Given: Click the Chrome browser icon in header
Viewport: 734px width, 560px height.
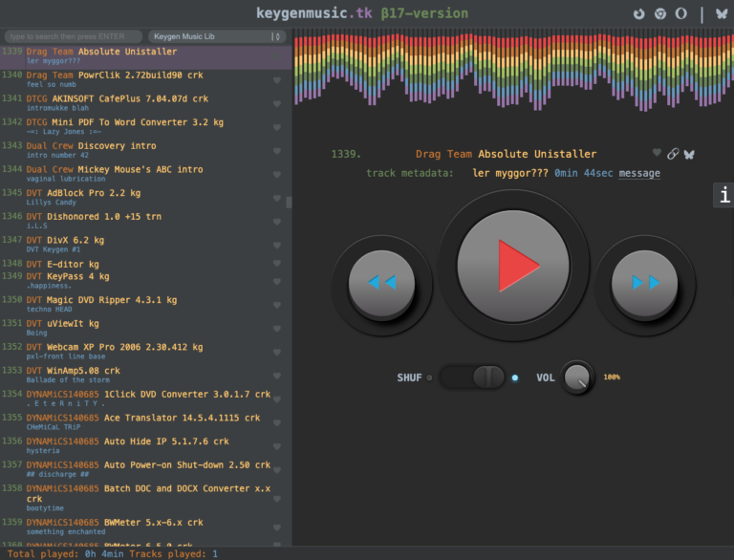Looking at the screenshot, I should click(x=660, y=13).
